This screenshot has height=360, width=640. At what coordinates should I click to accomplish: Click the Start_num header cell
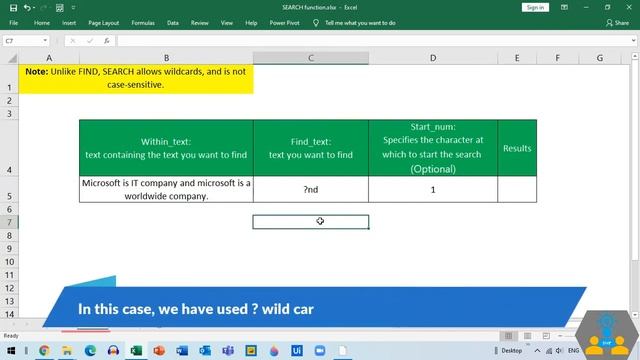click(x=433, y=148)
